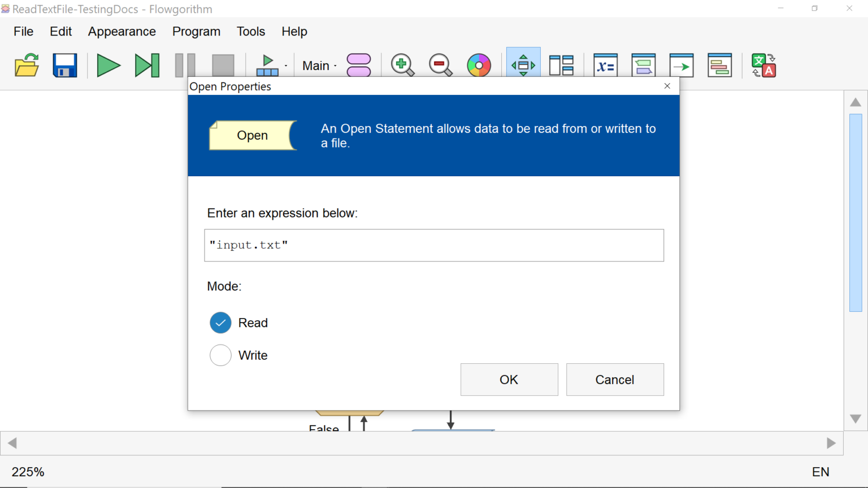Toggle the layout windows icon

point(561,66)
